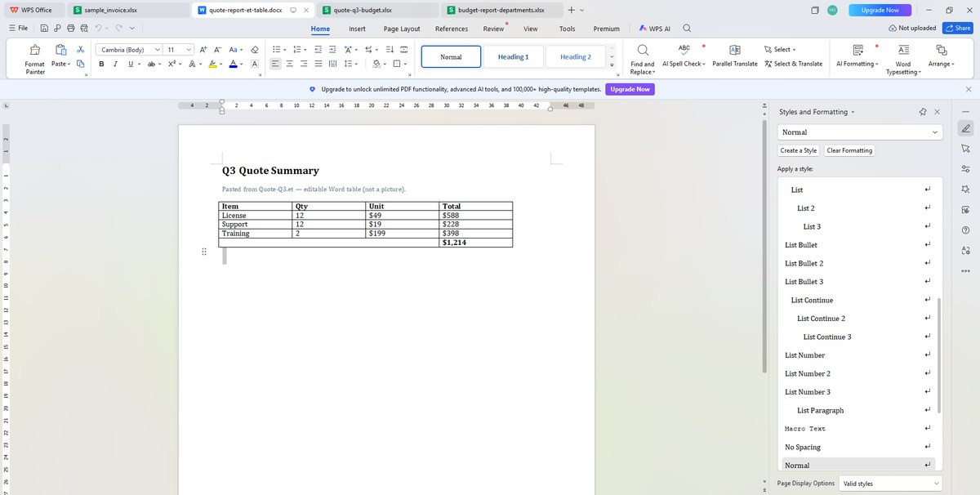Click the Clear Formatting button in styles pane
The width and height of the screenshot is (980, 495).
pos(849,150)
